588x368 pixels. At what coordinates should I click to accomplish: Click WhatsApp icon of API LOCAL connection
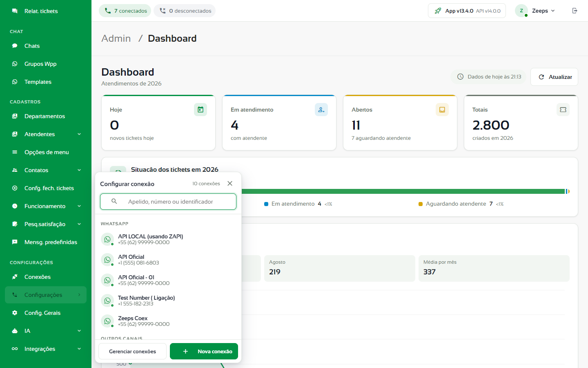point(107,239)
